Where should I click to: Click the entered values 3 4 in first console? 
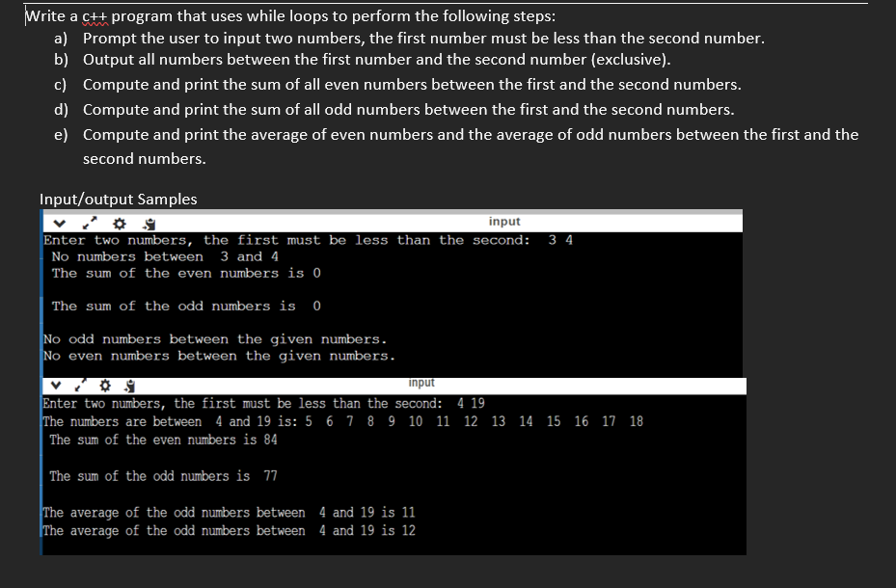563,240
